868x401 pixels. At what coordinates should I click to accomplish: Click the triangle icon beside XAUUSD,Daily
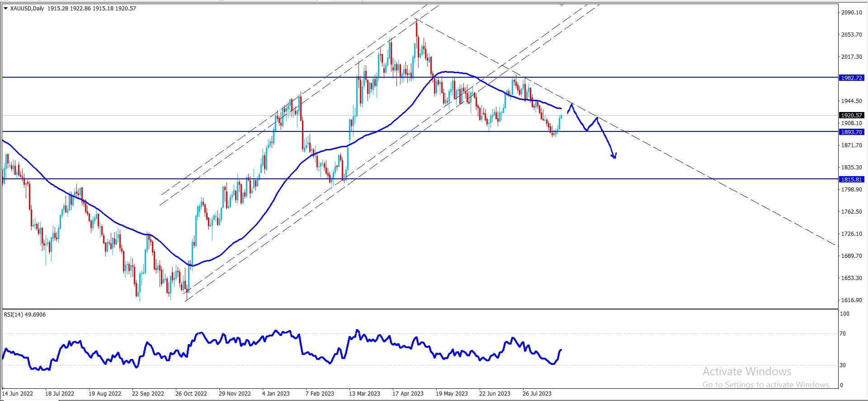tap(5, 8)
